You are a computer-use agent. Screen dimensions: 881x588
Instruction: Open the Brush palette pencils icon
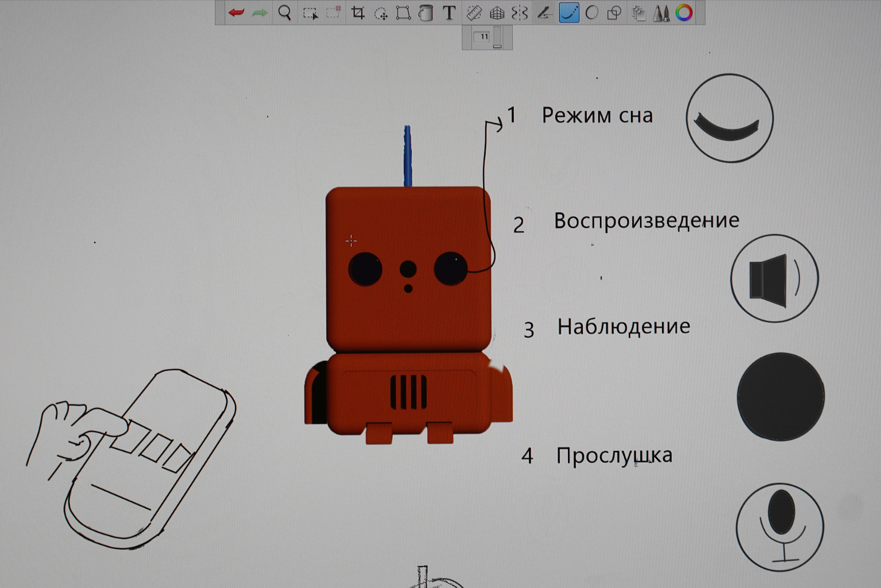pyautogui.click(x=661, y=13)
